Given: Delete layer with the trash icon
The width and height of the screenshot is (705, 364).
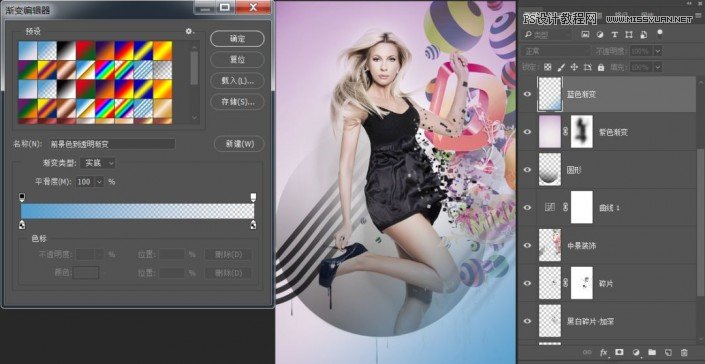Looking at the screenshot, I should (x=684, y=352).
